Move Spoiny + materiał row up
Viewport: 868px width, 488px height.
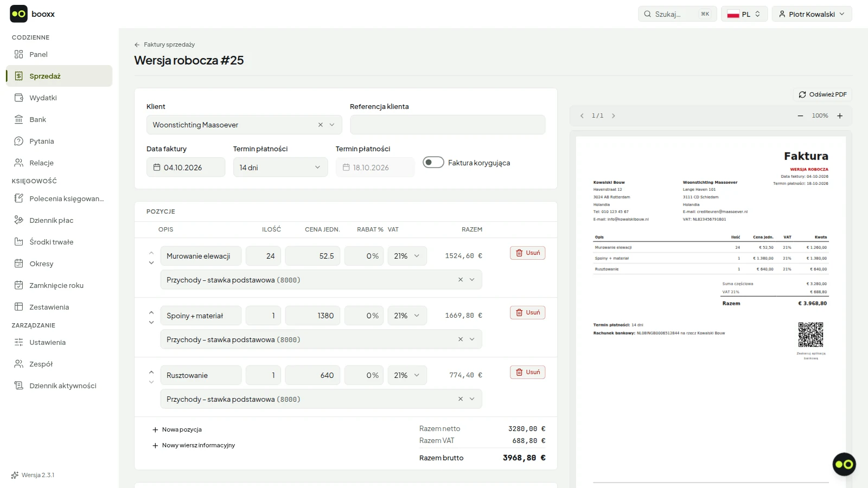tap(151, 312)
